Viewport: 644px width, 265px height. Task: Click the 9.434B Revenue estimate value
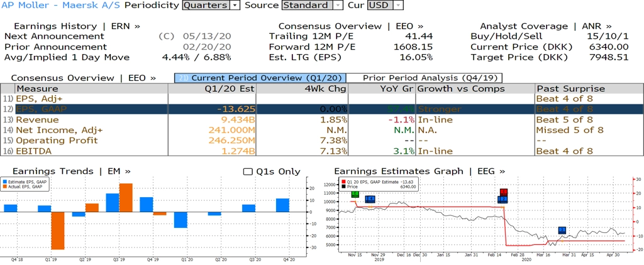pos(237,120)
